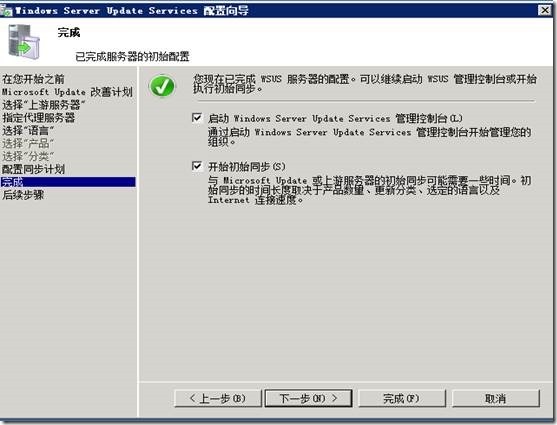Click window title Windows Server Update Services 配置向导
The width and height of the screenshot is (557, 425).
[131, 11]
